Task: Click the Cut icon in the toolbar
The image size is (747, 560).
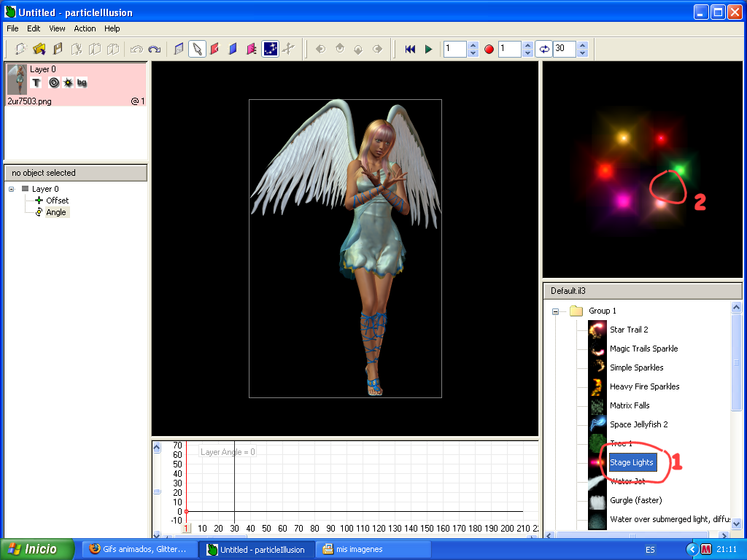Action: pos(76,49)
